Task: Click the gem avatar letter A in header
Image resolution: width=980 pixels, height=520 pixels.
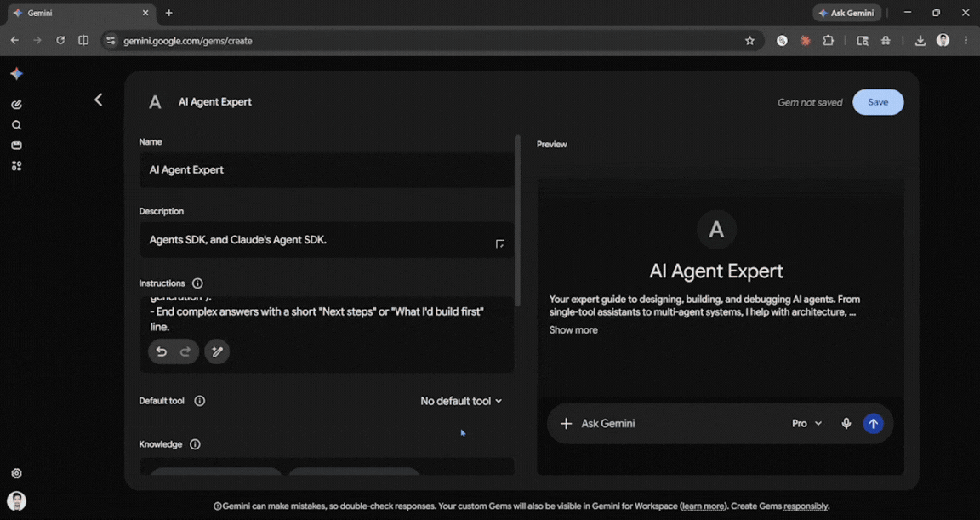Action: click(x=155, y=102)
